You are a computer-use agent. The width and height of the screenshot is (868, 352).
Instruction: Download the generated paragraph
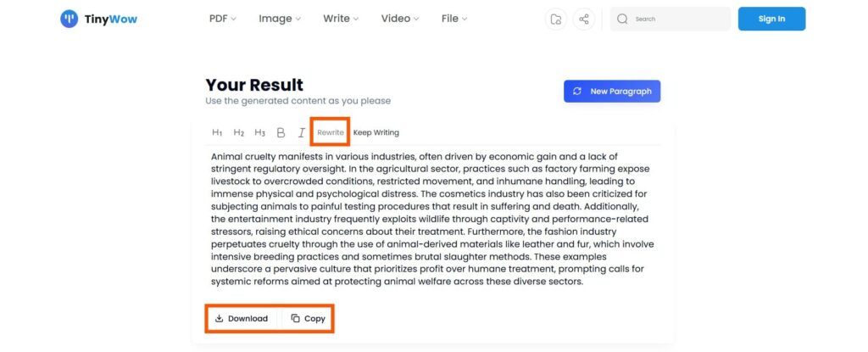(242, 318)
